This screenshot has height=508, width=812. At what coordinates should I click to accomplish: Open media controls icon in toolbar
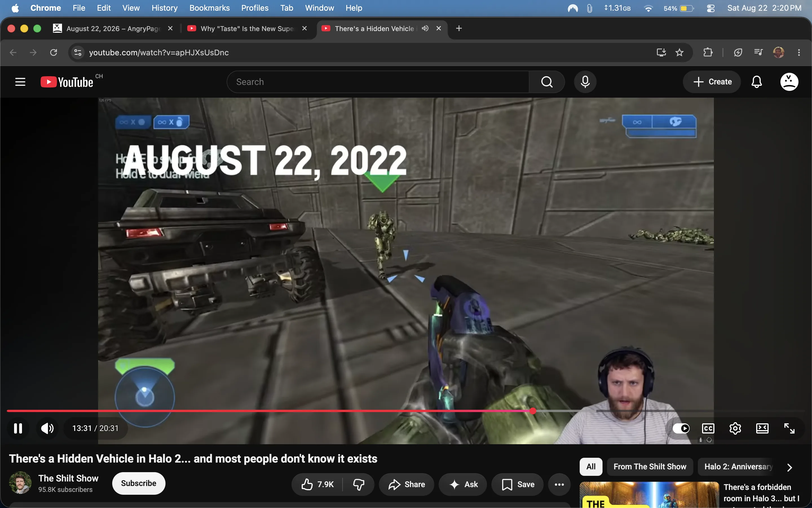pos(758,52)
